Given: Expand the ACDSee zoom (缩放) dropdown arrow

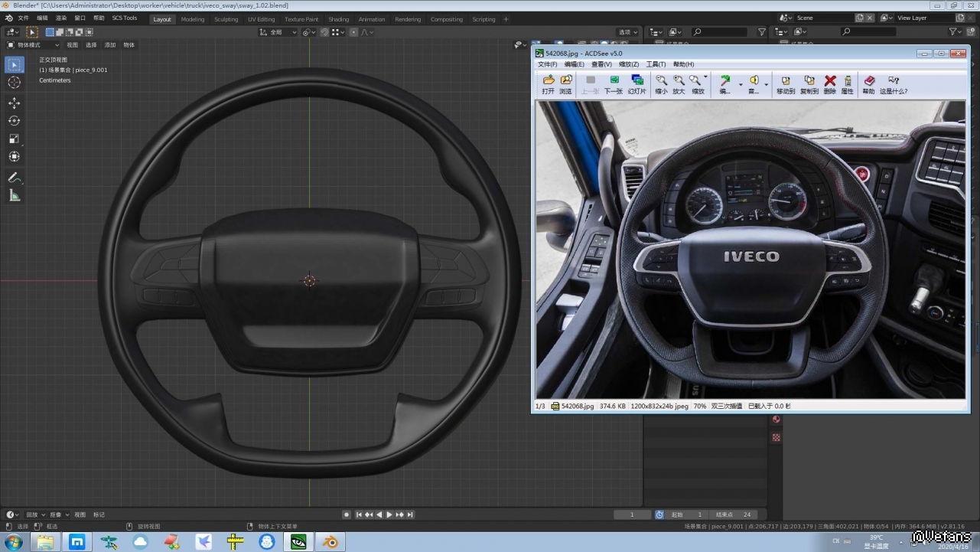Looking at the screenshot, I should coord(705,78).
